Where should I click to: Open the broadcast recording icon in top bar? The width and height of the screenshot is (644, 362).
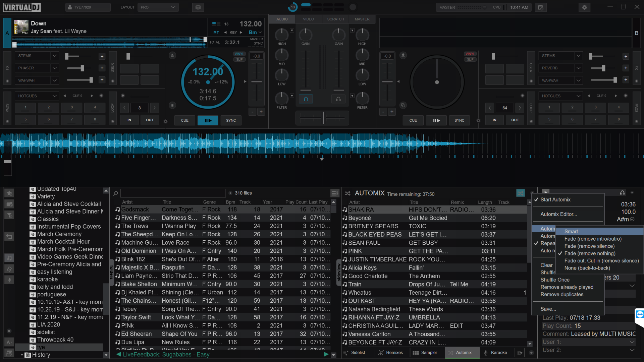[x=541, y=7]
